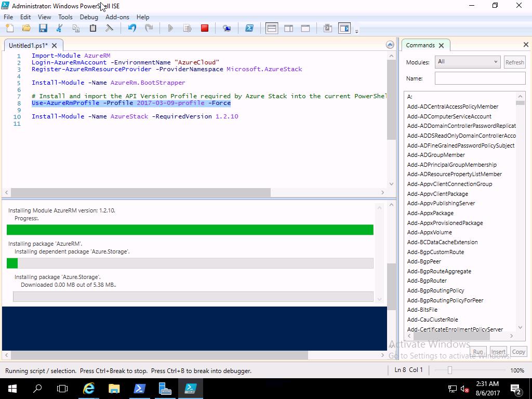Click the Copy button in Commands panel
The width and height of the screenshot is (532, 399).
[518, 352]
